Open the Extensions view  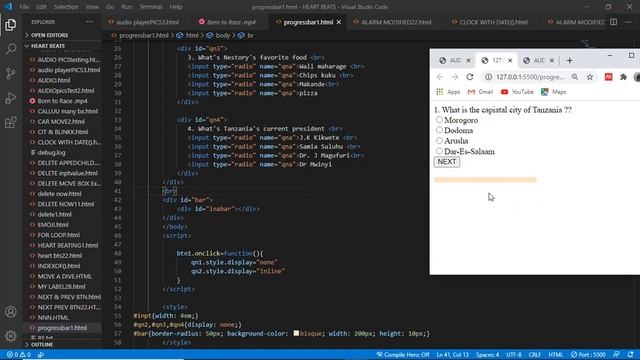coord(11,122)
